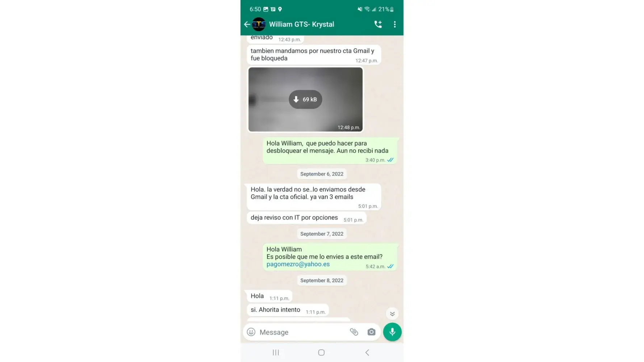Tap the Android back navigation chevron
Screen dimensions: 644x362
(367, 353)
